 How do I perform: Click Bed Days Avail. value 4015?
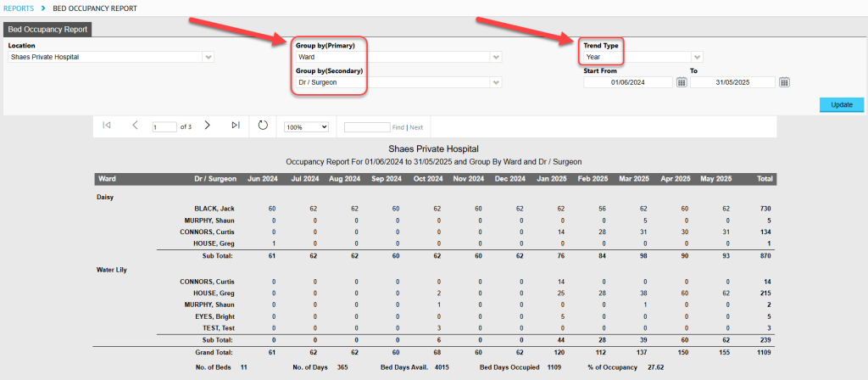tap(441, 367)
